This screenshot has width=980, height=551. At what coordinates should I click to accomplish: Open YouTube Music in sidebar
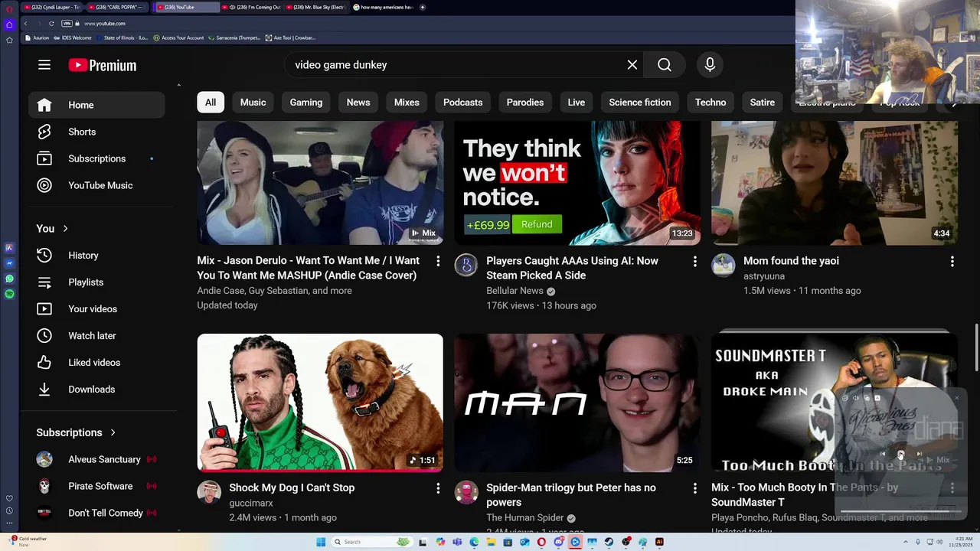tap(96, 185)
